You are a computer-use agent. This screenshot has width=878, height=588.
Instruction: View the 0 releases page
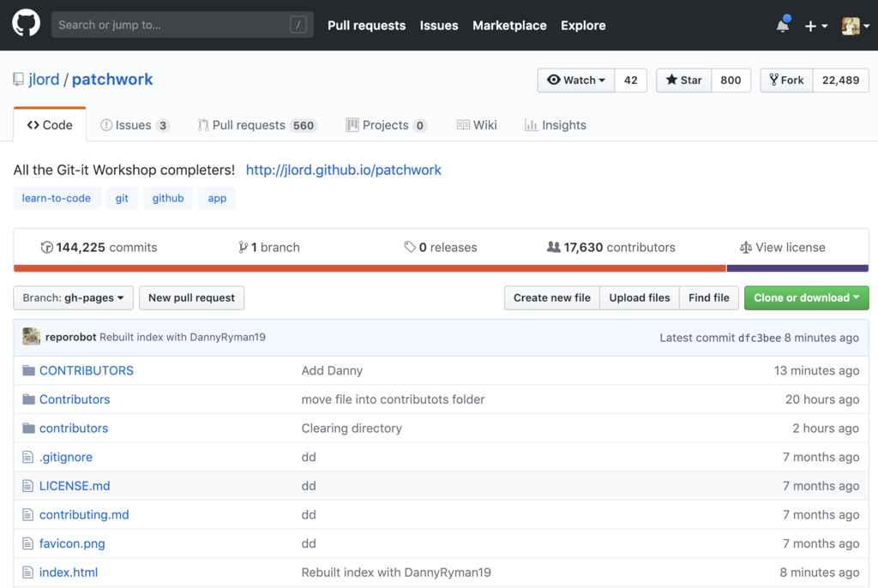[x=441, y=247]
